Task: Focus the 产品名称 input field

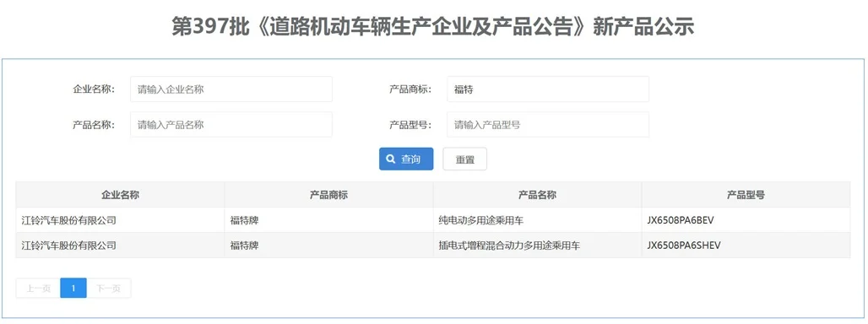Action: coord(231,124)
